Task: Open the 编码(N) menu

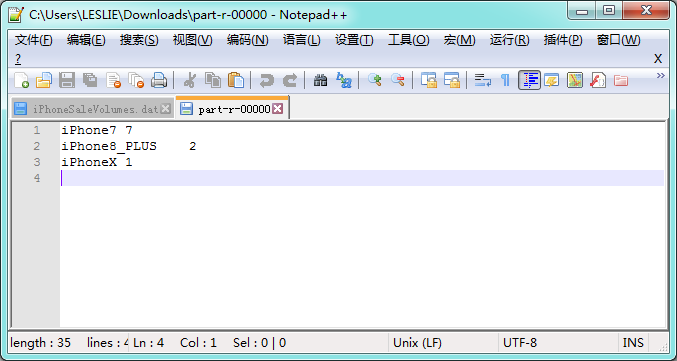Action: coord(247,41)
